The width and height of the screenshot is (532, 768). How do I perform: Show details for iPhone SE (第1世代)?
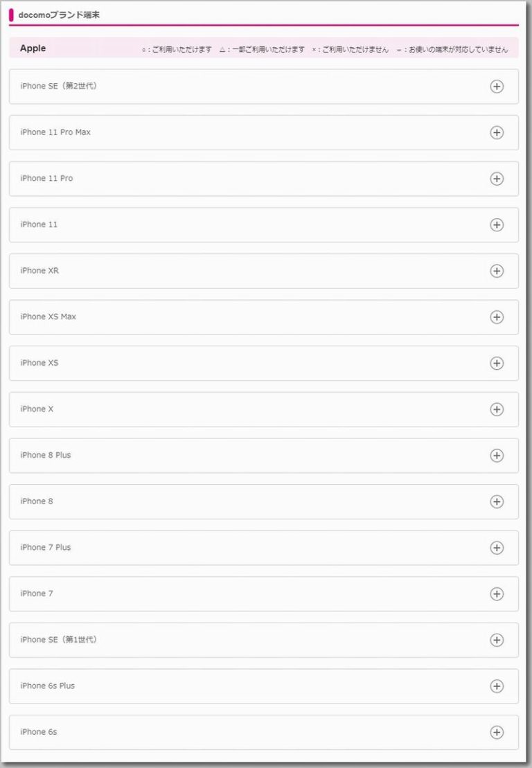497,640
